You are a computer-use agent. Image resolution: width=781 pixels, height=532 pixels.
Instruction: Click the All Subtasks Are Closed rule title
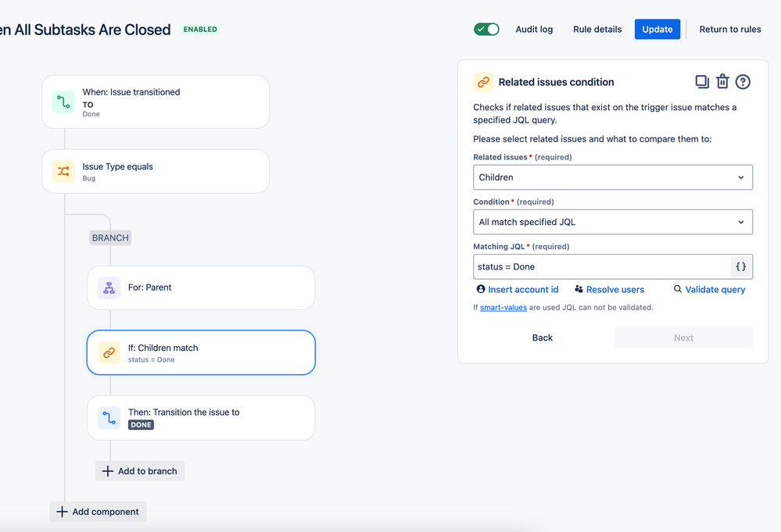[85, 30]
